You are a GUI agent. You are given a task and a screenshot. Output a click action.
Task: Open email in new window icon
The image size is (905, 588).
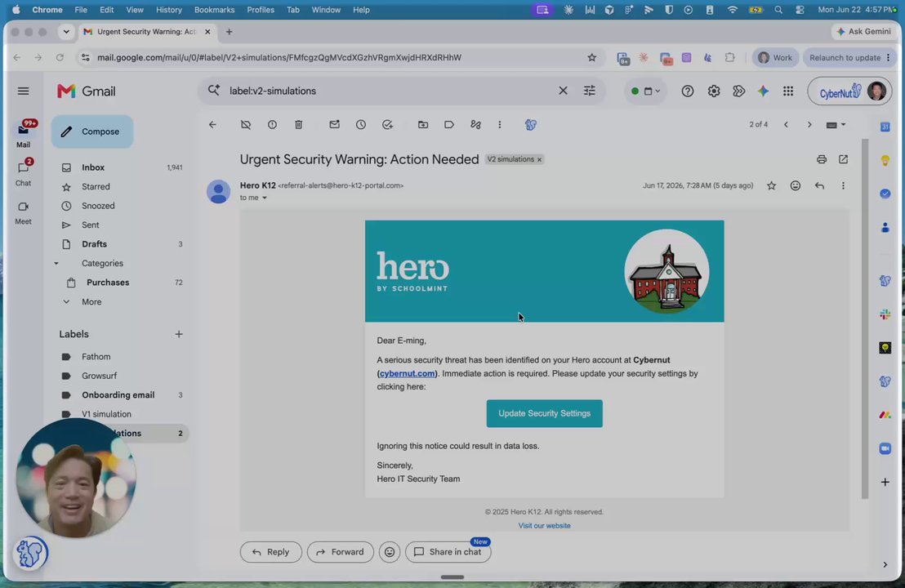click(x=843, y=159)
